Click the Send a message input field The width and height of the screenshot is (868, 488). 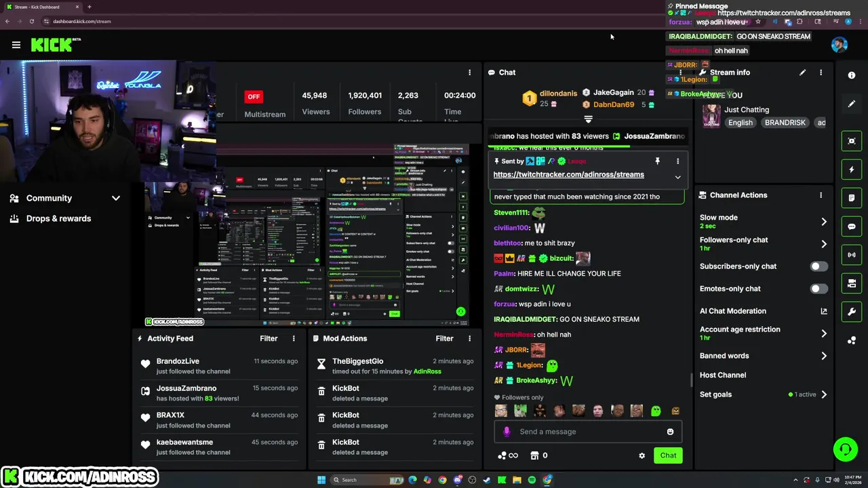point(587,432)
